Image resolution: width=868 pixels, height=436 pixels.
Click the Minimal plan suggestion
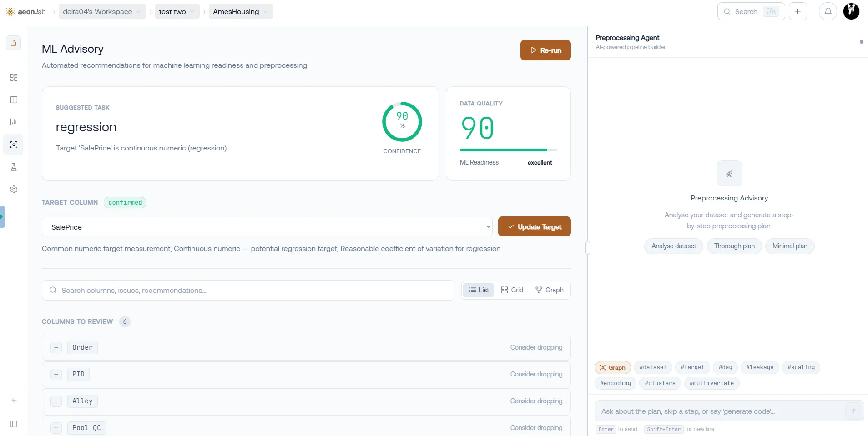[x=790, y=246]
